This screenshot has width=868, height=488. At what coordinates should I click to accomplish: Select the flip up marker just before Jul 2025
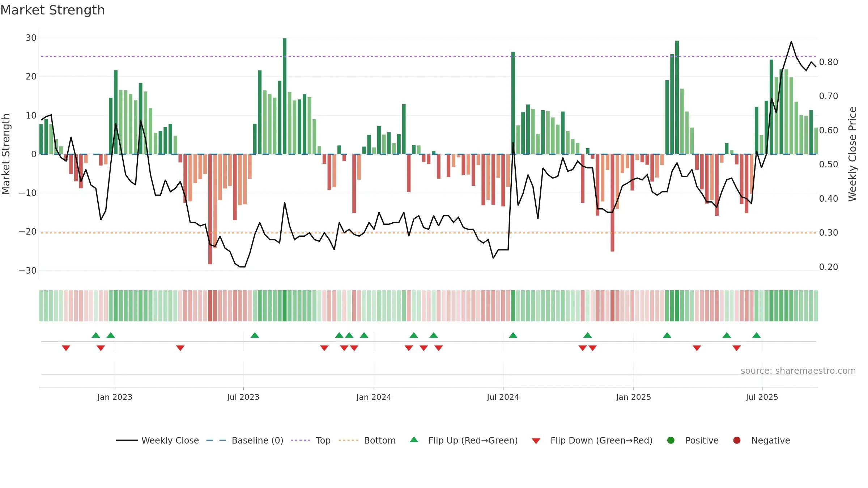pyautogui.click(x=757, y=335)
